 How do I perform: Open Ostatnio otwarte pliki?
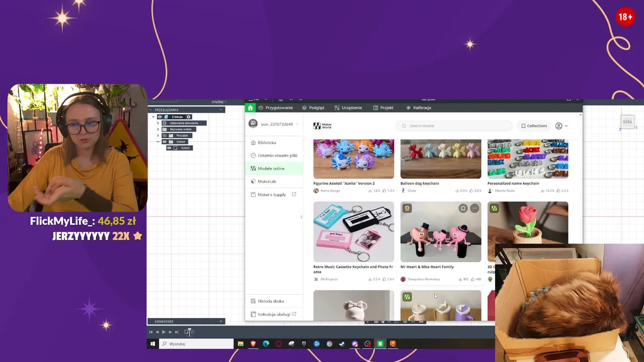click(274, 155)
